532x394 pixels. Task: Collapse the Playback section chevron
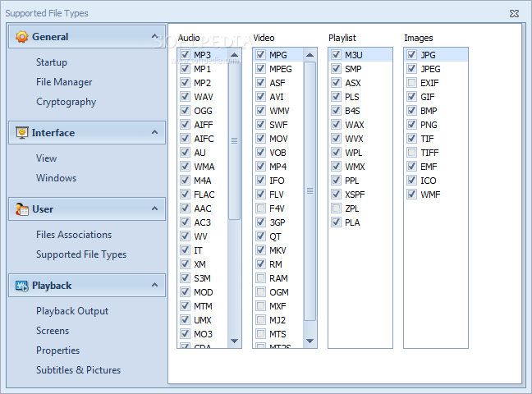point(154,285)
